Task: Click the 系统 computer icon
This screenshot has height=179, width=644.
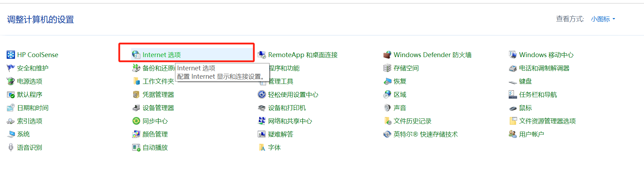Action: click(11, 134)
